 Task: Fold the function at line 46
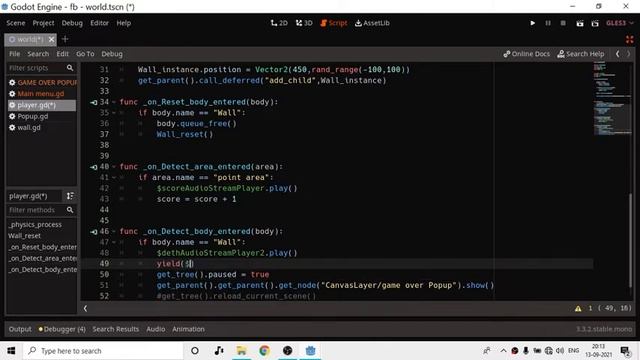pos(114,231)
